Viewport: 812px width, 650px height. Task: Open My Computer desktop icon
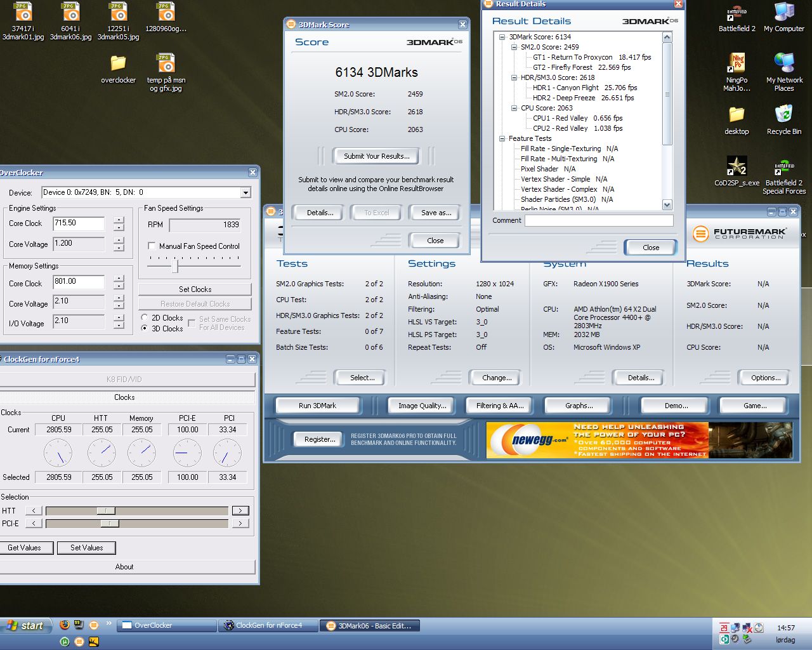(784, 18)
